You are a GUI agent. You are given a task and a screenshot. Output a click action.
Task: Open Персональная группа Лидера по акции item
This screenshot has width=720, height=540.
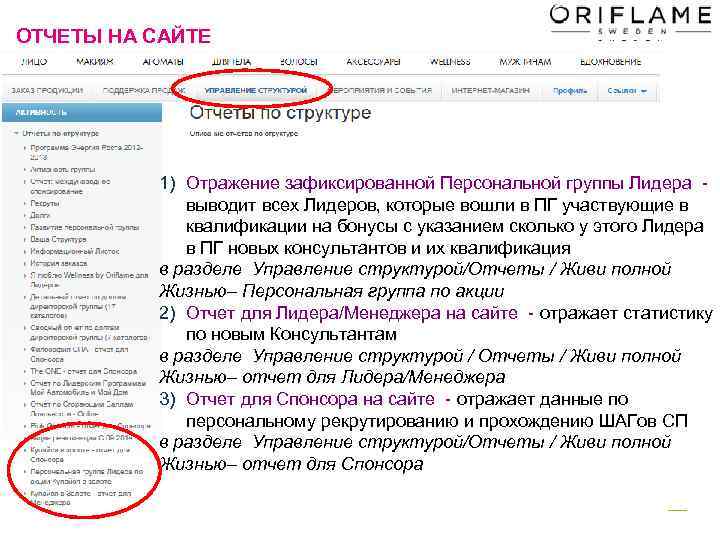[86, 476]
